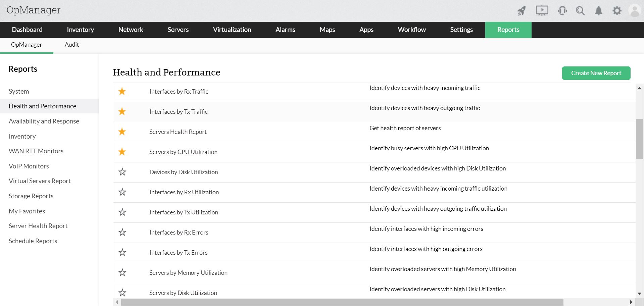The height and width of the screenshot is (306, 644).
Task: Open the Servers by CPU Utilization report
Action: click(x=183, y=152)
